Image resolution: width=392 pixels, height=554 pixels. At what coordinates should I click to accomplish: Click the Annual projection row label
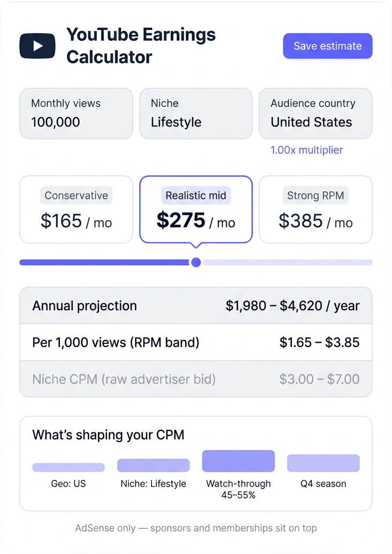coord(85,305)
